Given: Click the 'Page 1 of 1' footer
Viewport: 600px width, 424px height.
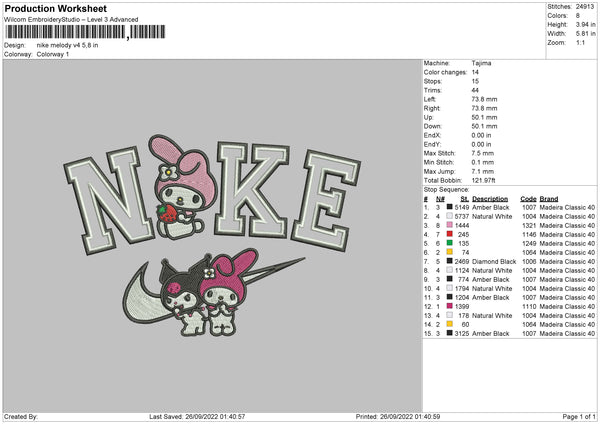Looking at the screenshot, I should pyautogui.click(x=579, y=416).
